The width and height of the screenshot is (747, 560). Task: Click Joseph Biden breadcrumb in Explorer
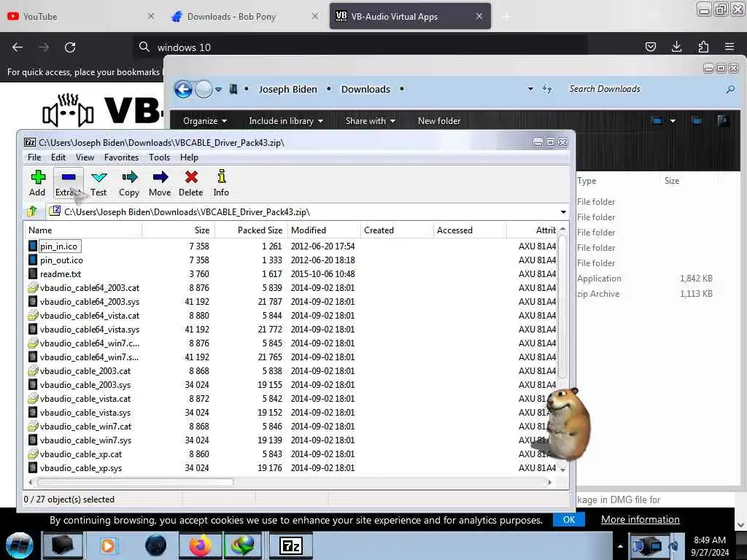tap(287, 89)
